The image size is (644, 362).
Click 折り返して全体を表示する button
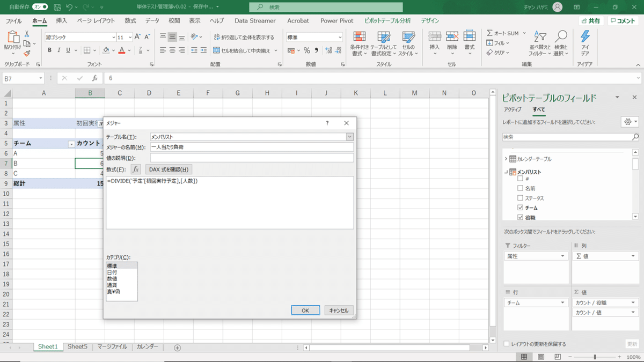click(244, 37)
